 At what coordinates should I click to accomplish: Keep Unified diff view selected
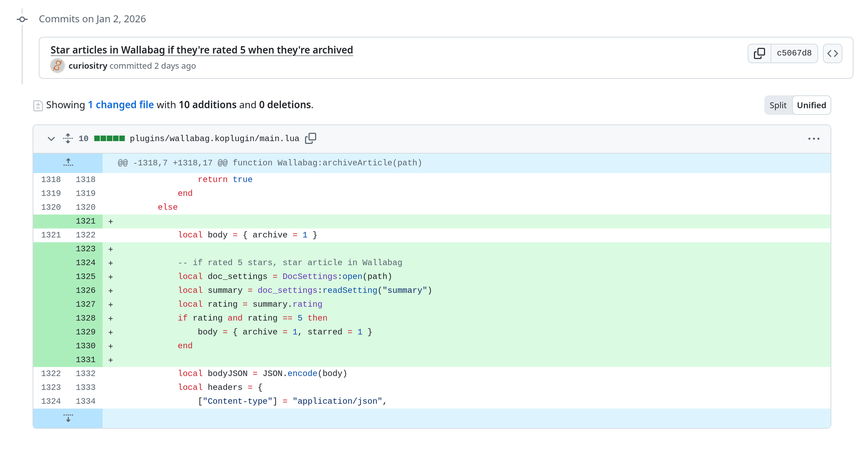click(x=811, y=105)
